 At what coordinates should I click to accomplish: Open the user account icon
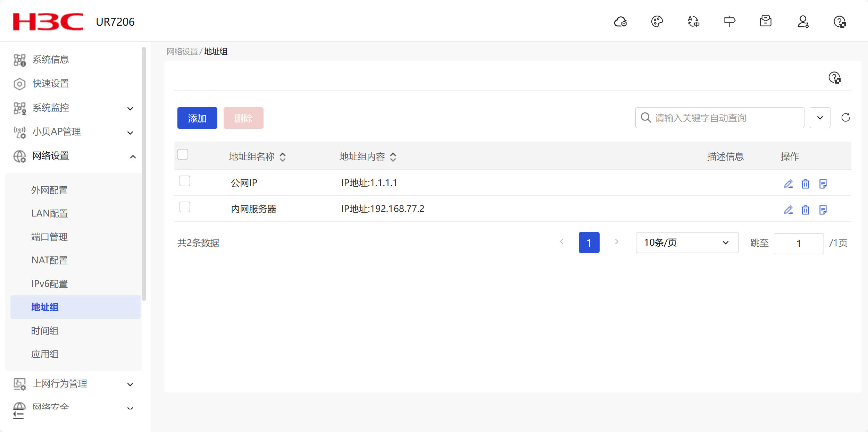(803, 22)
